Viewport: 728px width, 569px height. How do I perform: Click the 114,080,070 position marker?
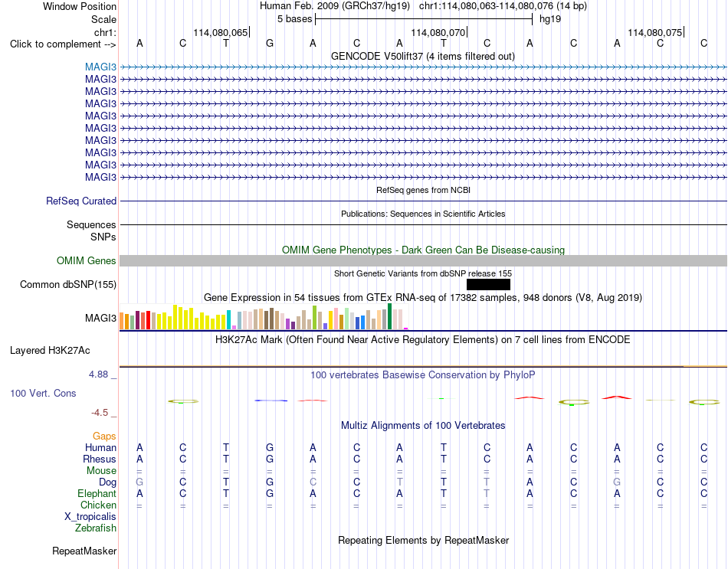tap(438, 32)
